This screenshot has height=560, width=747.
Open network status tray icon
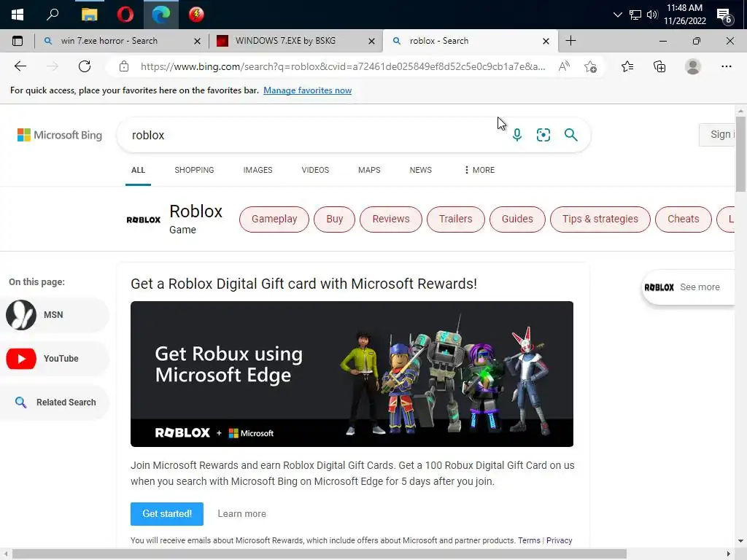pos(635,15)
